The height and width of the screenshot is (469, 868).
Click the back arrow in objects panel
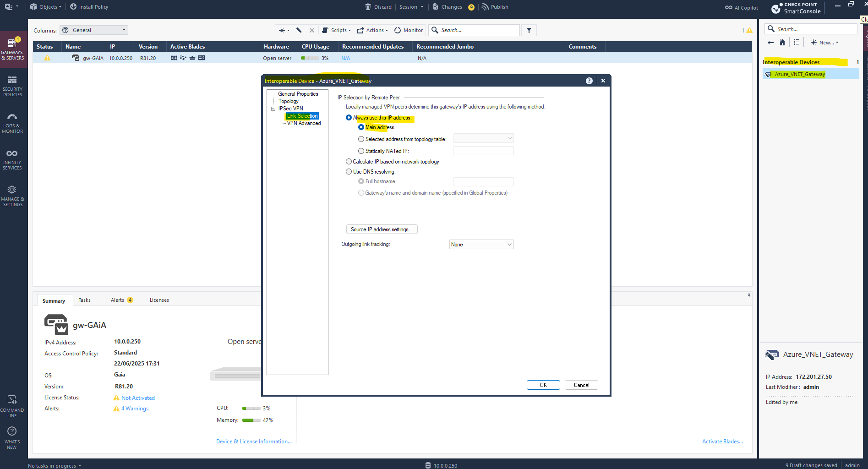click(770, 43)
